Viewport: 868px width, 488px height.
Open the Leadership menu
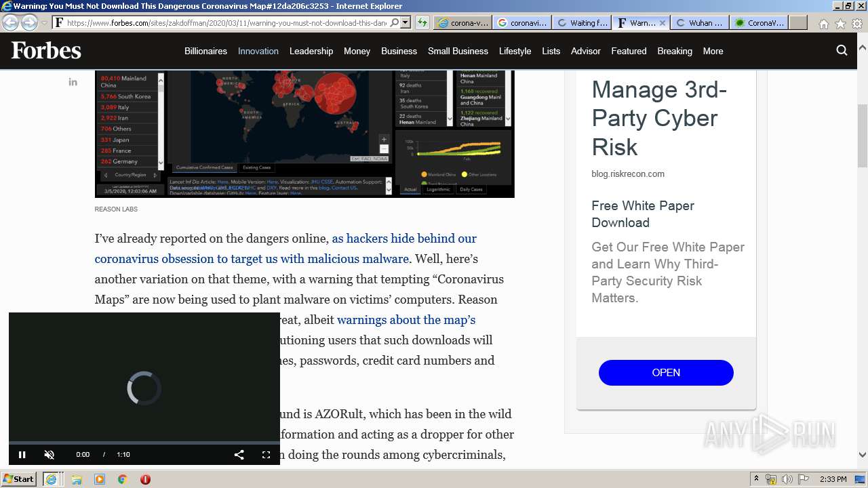point(311,51)
